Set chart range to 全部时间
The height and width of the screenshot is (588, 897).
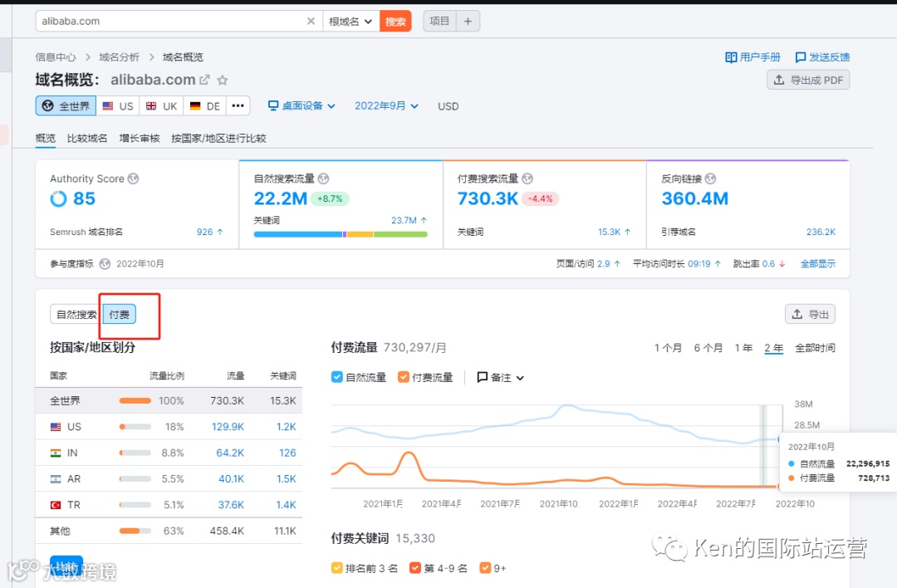(x=816, y=348)
